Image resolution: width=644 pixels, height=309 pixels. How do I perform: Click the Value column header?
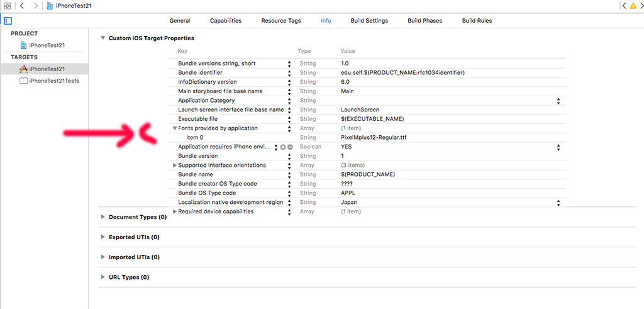tap(348, 52)
